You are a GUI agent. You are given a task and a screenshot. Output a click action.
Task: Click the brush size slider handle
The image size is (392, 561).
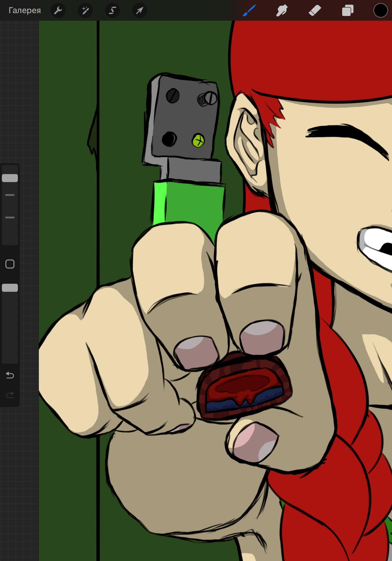pos(10,178)
